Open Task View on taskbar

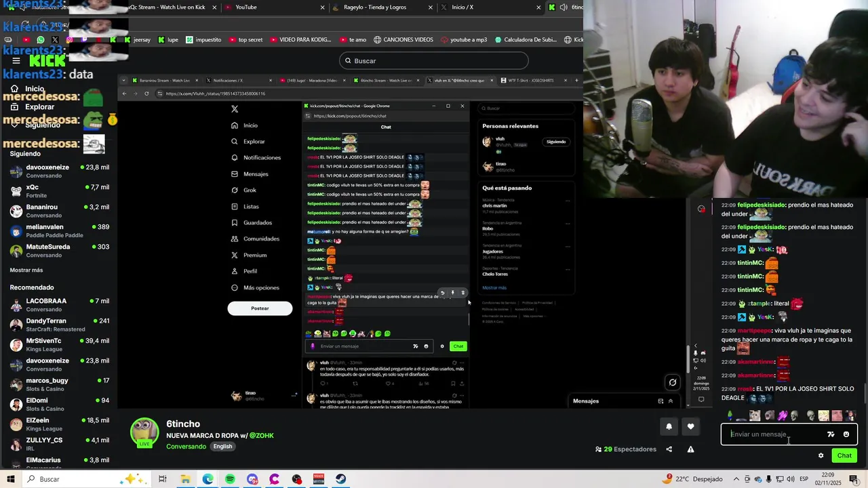[x=163, y=479]
